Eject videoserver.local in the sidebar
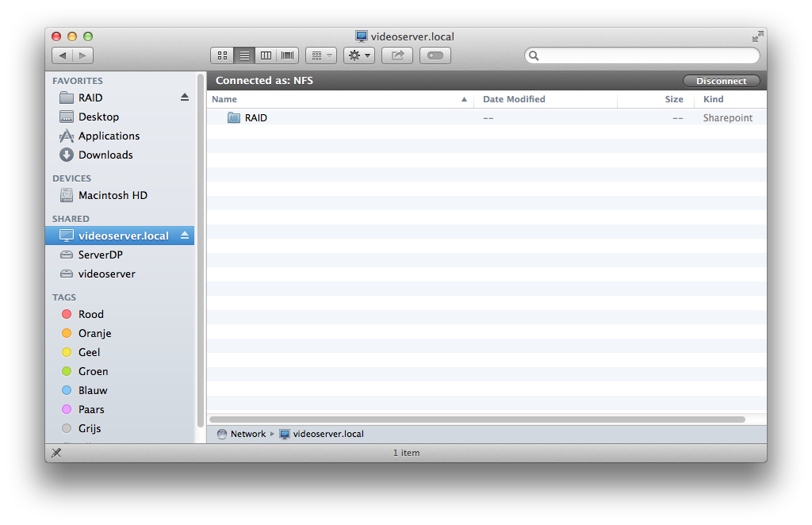The width and height of the screenshot is (812, 525). (x=184, y=236)
